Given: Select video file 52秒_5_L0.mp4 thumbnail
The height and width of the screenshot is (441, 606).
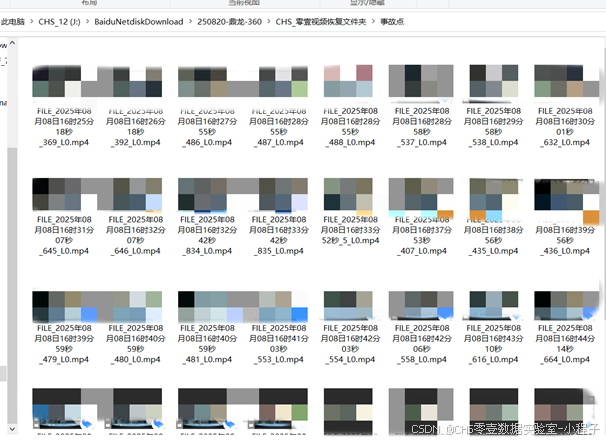Looking at the screenshot, I should [348, 194].
